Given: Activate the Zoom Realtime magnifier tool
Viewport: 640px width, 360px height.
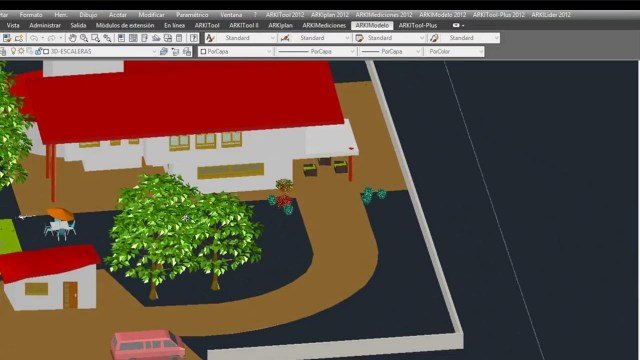Looking at the screenshot, I should coord(84,38).
